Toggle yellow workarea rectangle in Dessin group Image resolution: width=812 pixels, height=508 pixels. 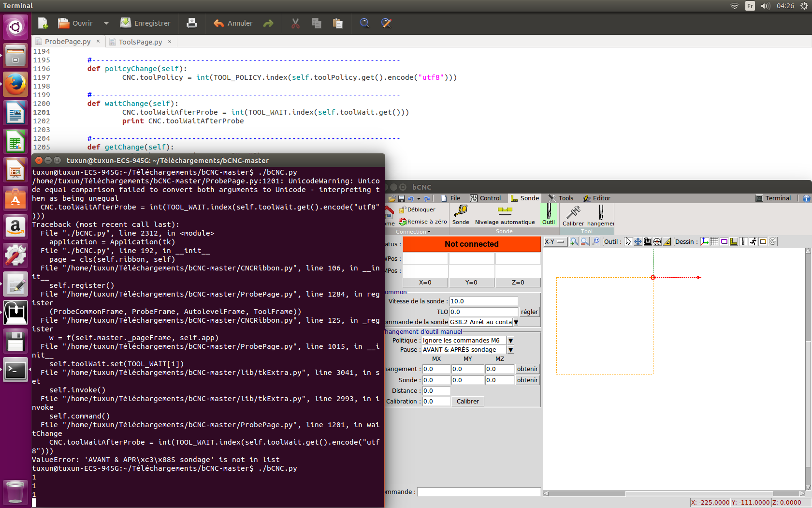point(763,241)
